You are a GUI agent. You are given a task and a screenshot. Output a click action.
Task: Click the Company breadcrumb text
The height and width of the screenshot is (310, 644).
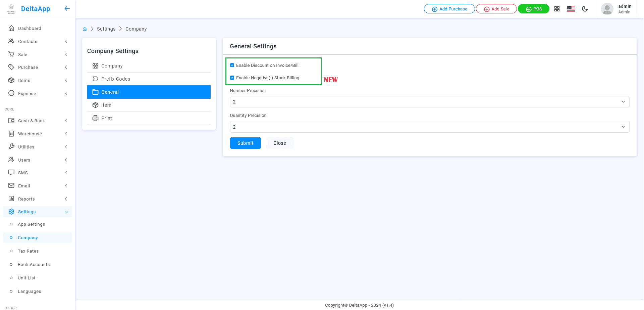136,29
